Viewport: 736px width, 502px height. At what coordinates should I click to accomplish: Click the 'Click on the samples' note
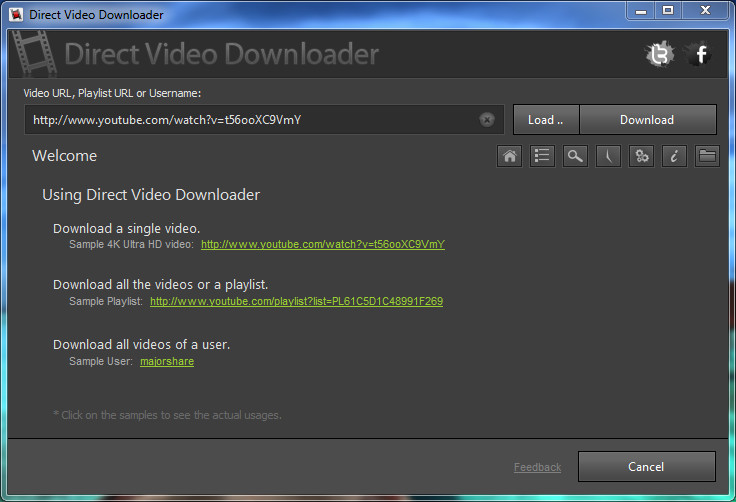point(167,415)
